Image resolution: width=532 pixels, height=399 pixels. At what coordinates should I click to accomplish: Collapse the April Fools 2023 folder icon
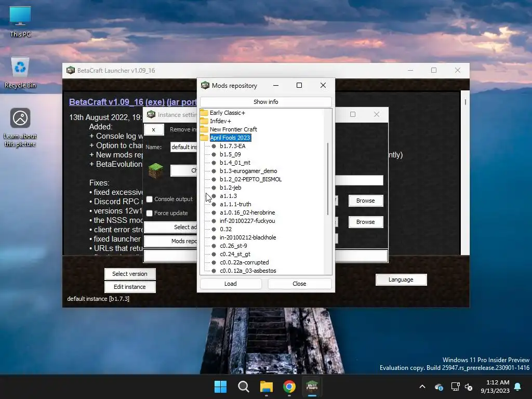pos(204,137)
